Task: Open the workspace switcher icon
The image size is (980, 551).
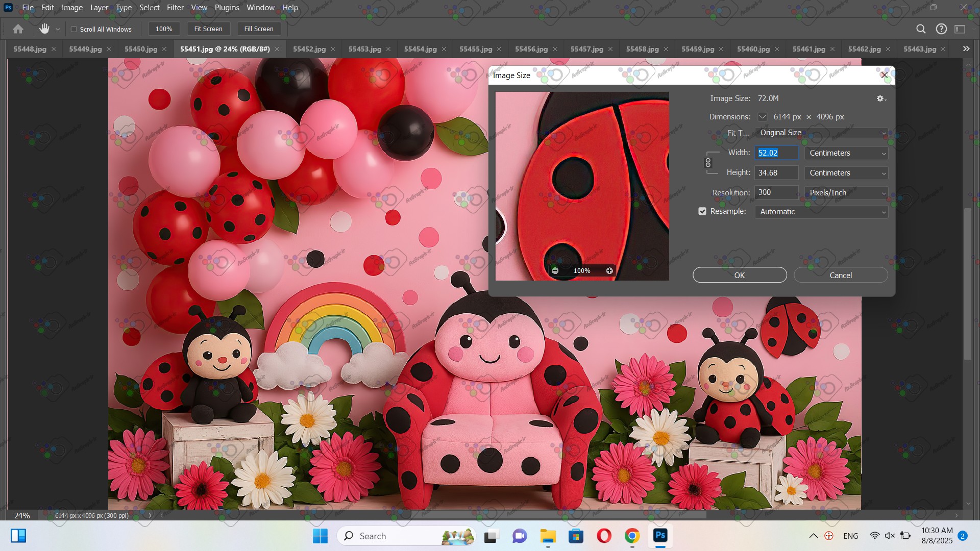Action: point(960,29)
